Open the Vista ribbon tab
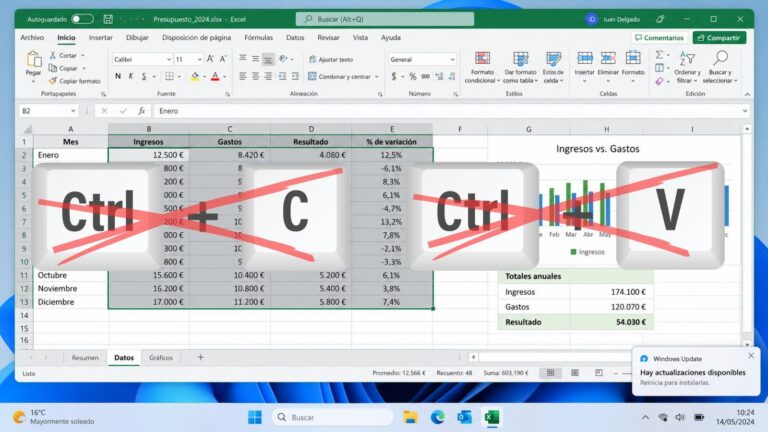The width and height of the screenshot is (768, 432). point(360,37)
